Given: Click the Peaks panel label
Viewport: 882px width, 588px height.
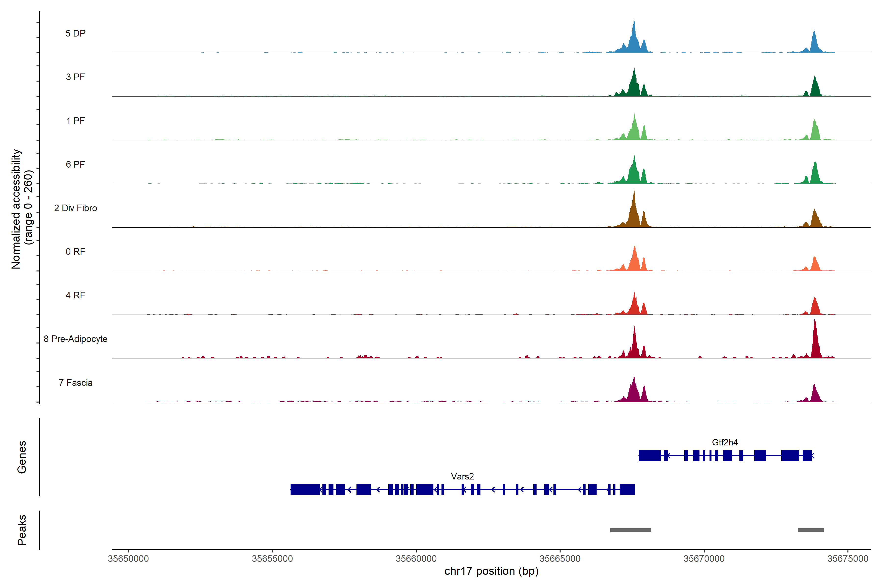Looking at the screenshot, I should [22, 530].
